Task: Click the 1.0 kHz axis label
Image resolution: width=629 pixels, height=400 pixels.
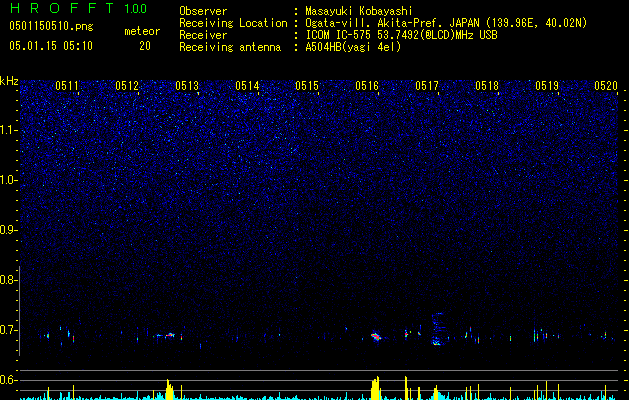Action: click(9, 180)
